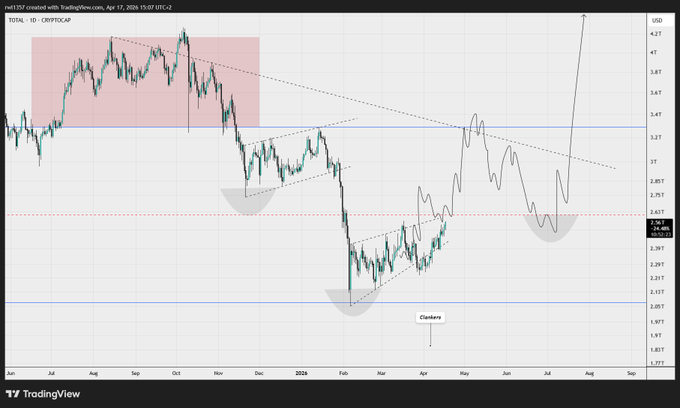680x408 pixels.
Task: Select the red dotted horizontal line near 2.63T
Action: click(325, 215)
